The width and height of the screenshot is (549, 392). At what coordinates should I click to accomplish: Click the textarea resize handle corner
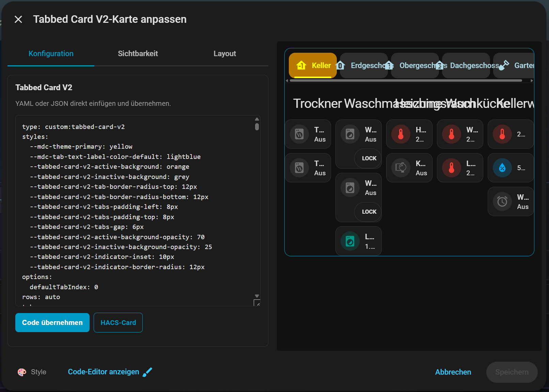tap(257, 303)
